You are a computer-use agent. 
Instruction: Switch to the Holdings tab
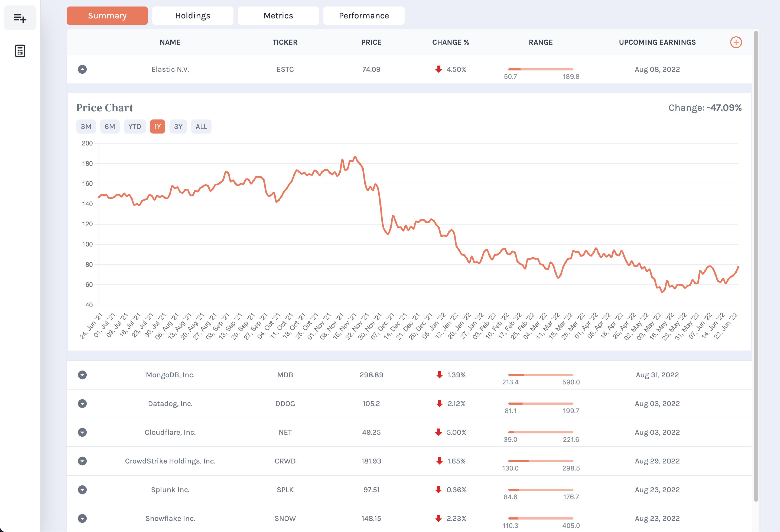pyautogui.click(x=193, y=16)
